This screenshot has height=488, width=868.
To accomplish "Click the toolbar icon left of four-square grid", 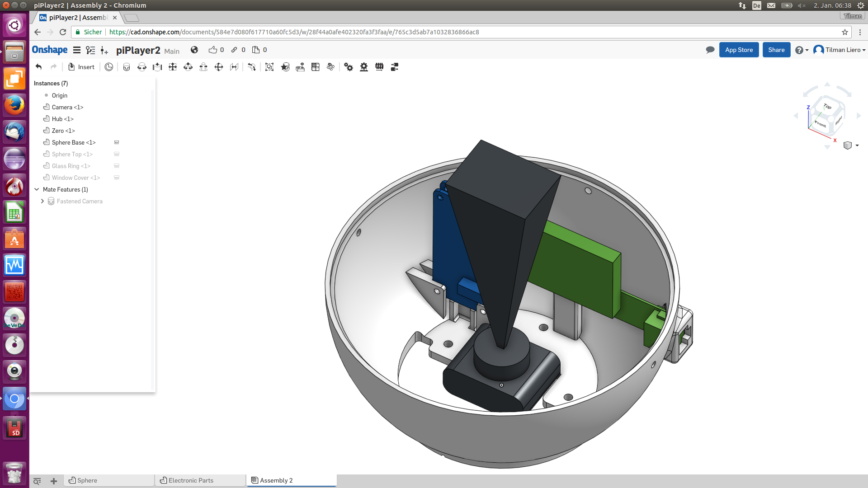I will click(x=300, y=67).
